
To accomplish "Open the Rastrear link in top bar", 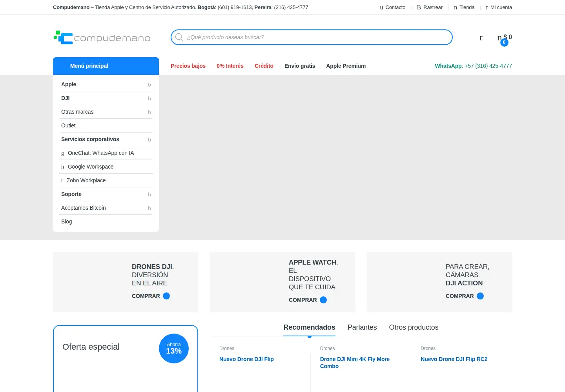I will (430, 7).
